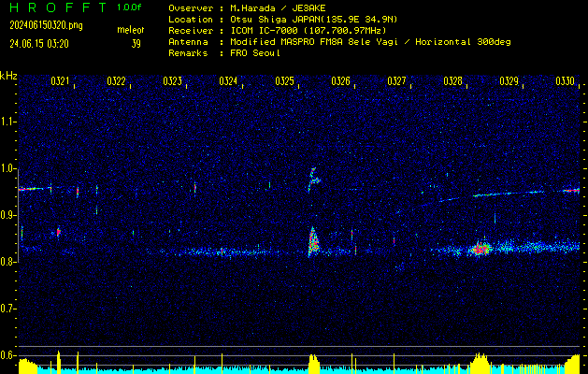Select the 0321 time marker
This screenshot has height=374, width=588.
pyautogui.click(x=60, y=82)
